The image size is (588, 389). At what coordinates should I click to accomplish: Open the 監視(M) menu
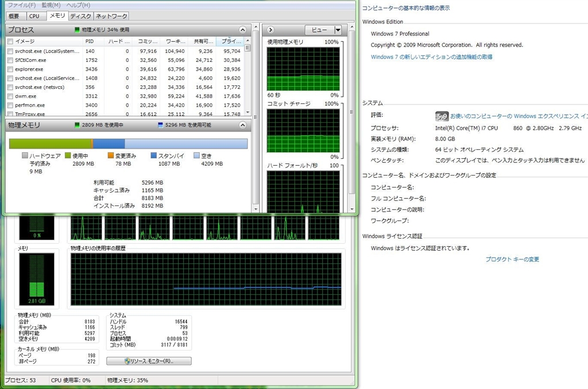click(x=51, y=5)
